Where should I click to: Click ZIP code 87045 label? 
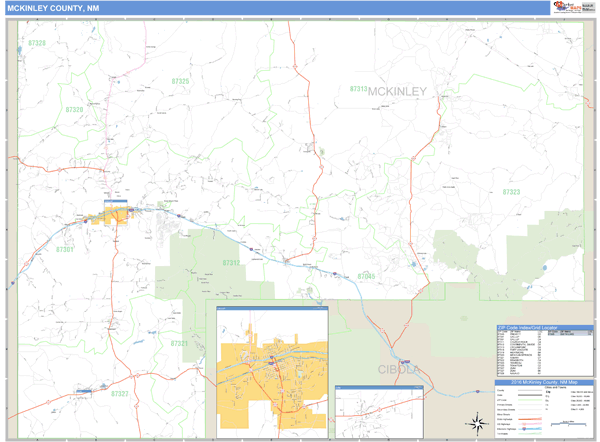click(366, 275)
